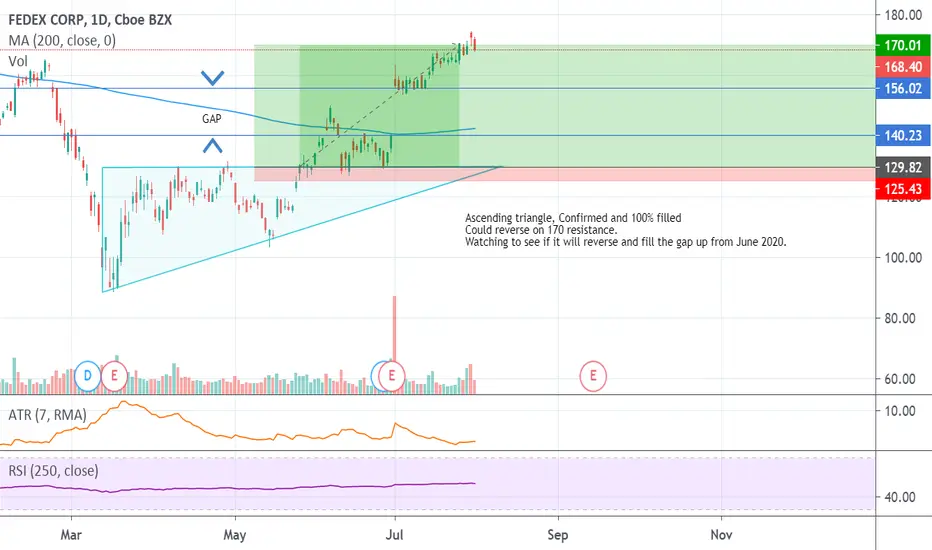Click the May label on the time axis
The image size is (932, 550).
(x=235, y=535)
